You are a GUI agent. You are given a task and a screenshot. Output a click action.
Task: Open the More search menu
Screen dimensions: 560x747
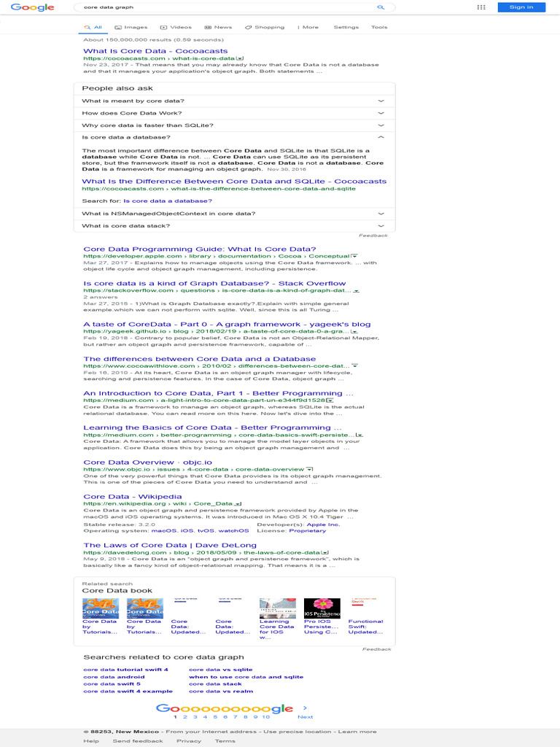pyautogui.click(x=308, y=27)
